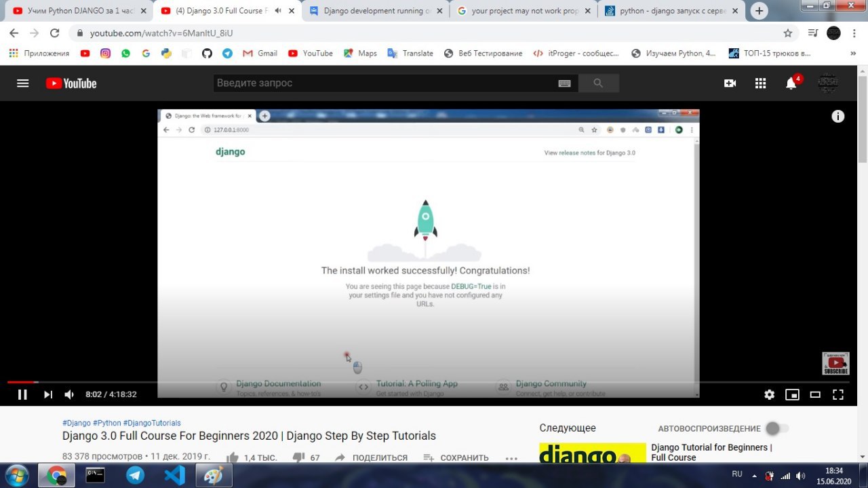Open Django Tutorial for Beginners title link
The image size is (868, 488).
click(712, 452)
